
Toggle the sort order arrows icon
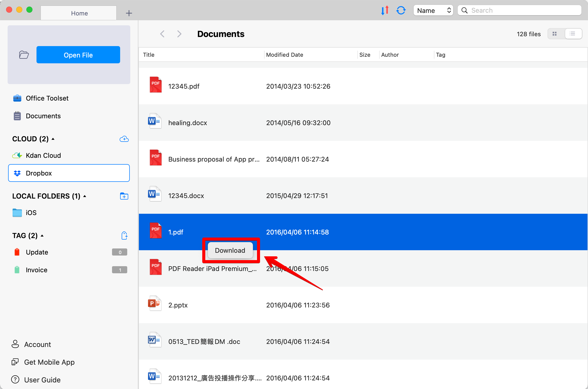385,10
